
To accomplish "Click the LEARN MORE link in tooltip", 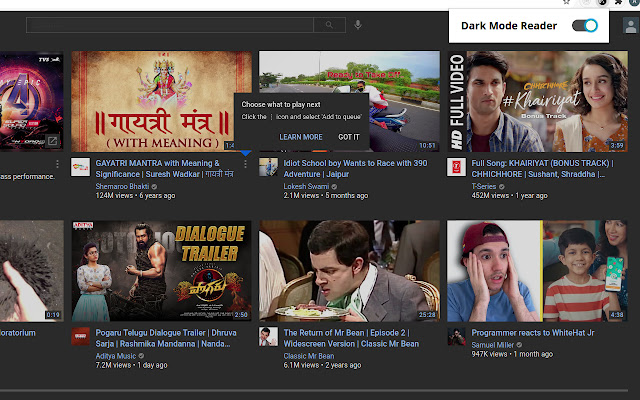I will [x=301, y=137].
